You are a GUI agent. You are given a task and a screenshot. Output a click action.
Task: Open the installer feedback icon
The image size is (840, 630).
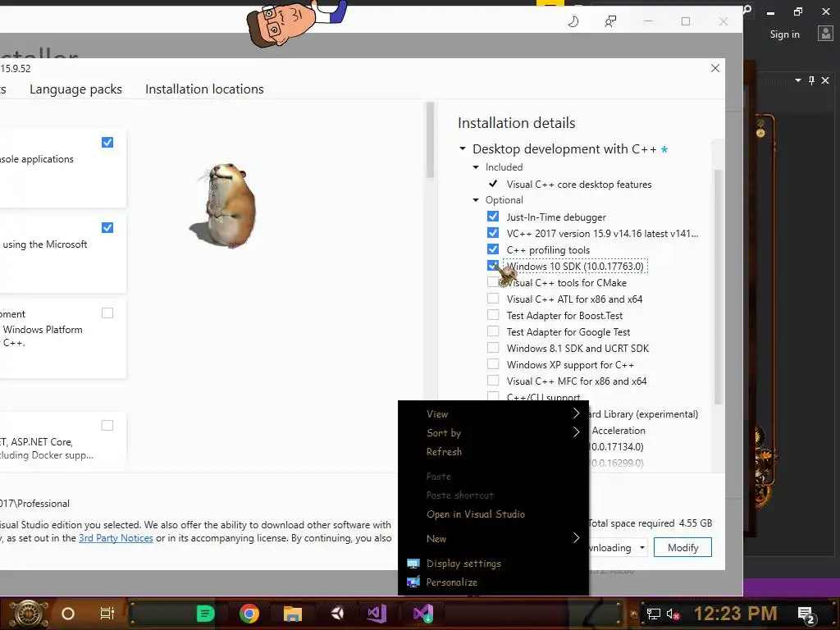click(x=610, y=21)
